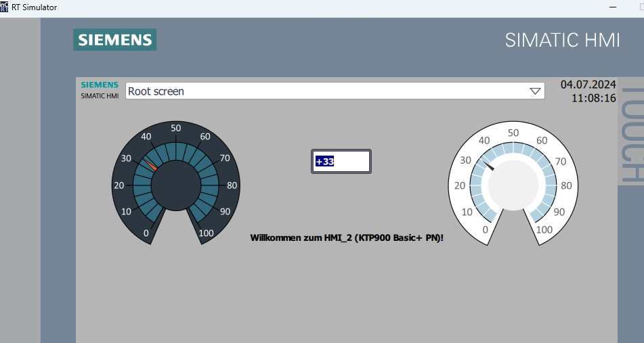Click the small Siemens SIMATIC HMI logo
This screenshot has width=644, height=343.
[100, 90]
